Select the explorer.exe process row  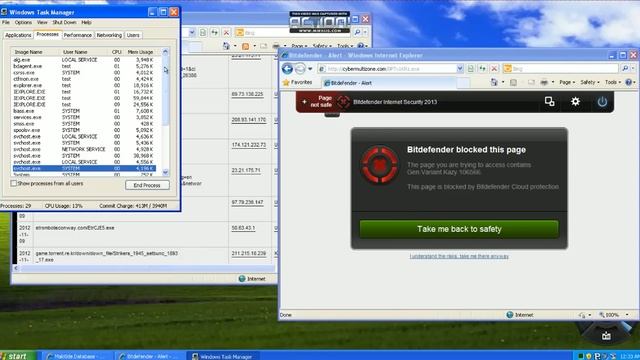pos(84,85)
